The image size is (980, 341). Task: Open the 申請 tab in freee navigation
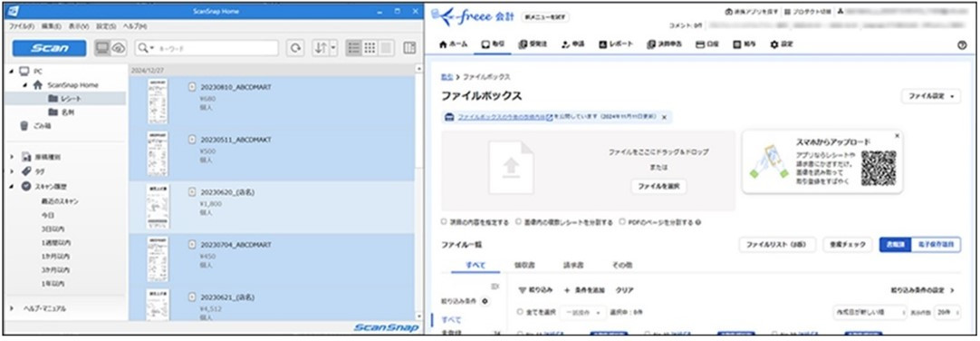click(x=572, y=44)
